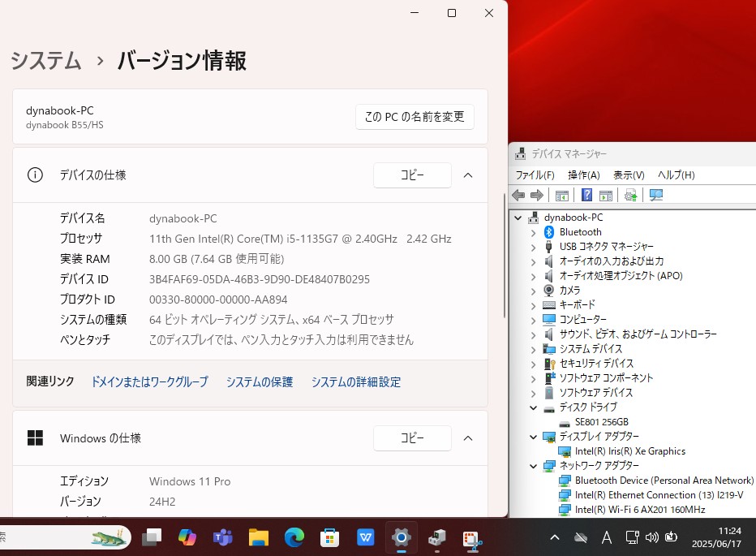Launch Microsoft Edge from taskbar

(294, 537)
